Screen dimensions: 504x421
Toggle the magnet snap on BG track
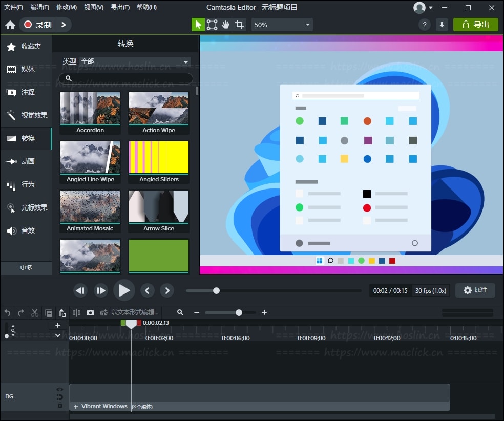60,397
